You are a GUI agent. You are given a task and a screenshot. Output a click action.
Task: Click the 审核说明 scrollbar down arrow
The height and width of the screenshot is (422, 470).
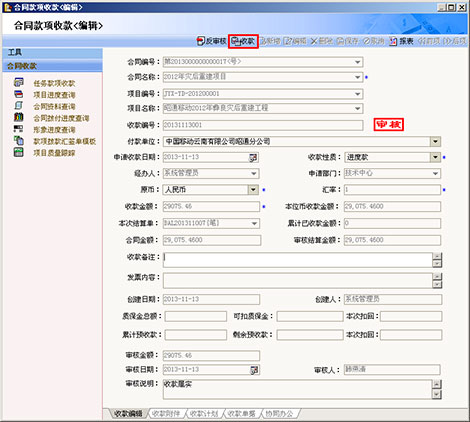(437, 395)
